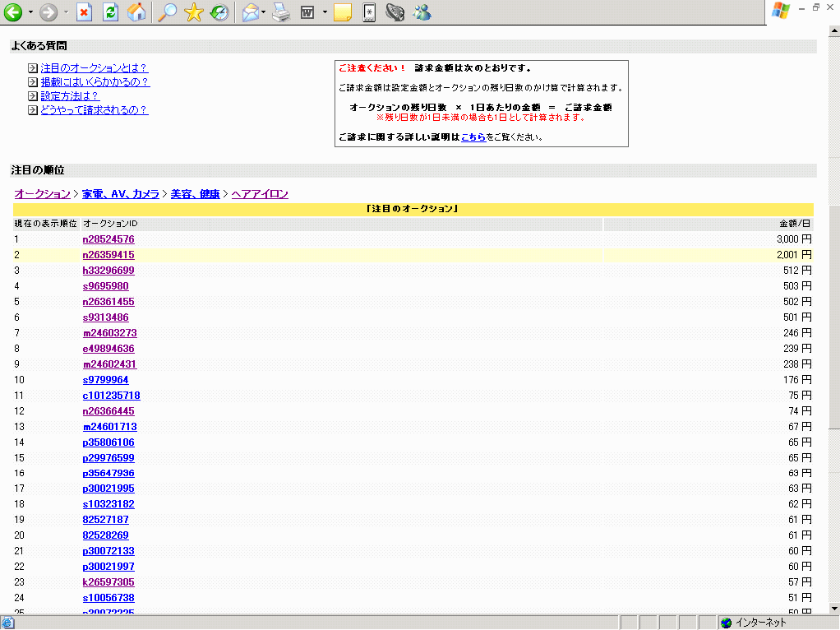Open the 美容、健康 breadcrumb category
This screenshot has height=630, width=840.
pyautogui.click(x=195, y=194)
